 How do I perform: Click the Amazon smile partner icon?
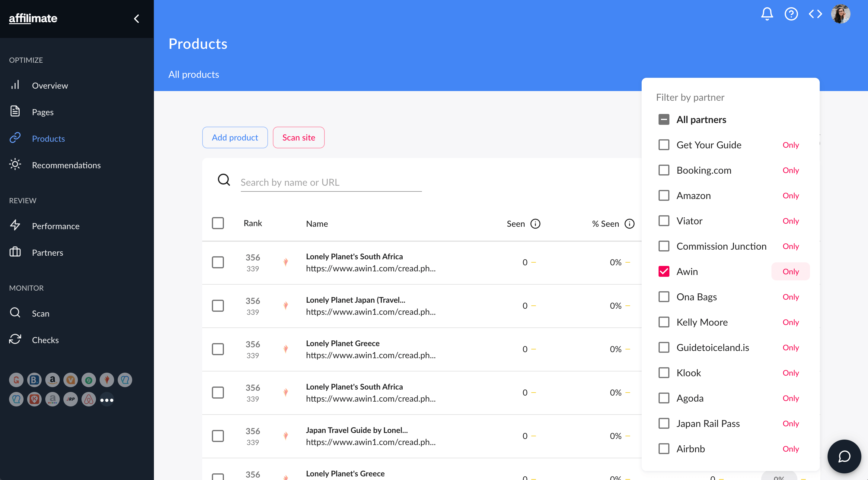tap(53, 380)
